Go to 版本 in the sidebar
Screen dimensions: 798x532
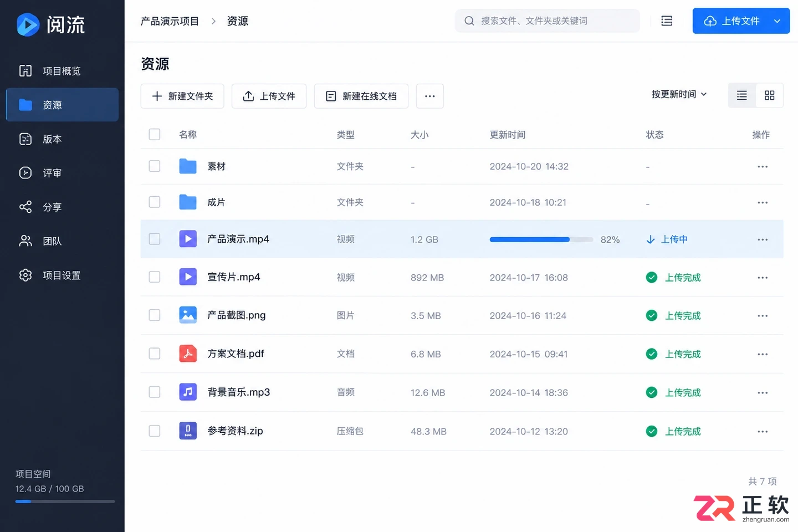(x=62, y=139)
